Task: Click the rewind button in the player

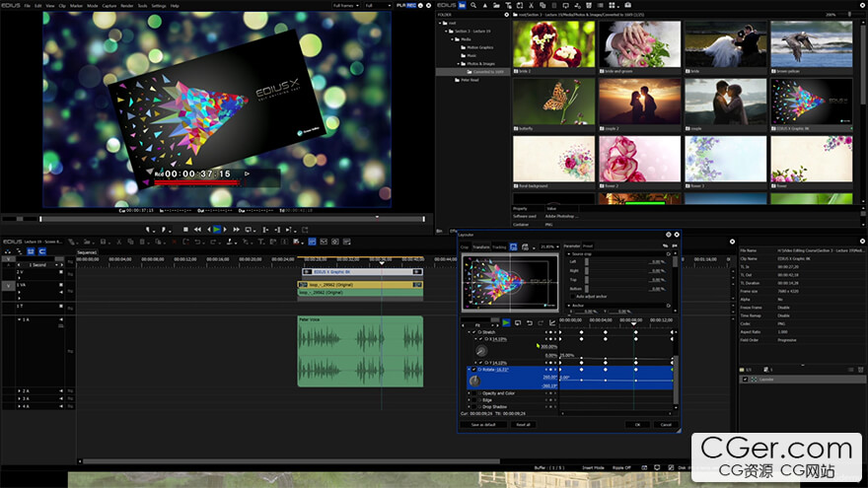Action: click(x=197, y=229)
